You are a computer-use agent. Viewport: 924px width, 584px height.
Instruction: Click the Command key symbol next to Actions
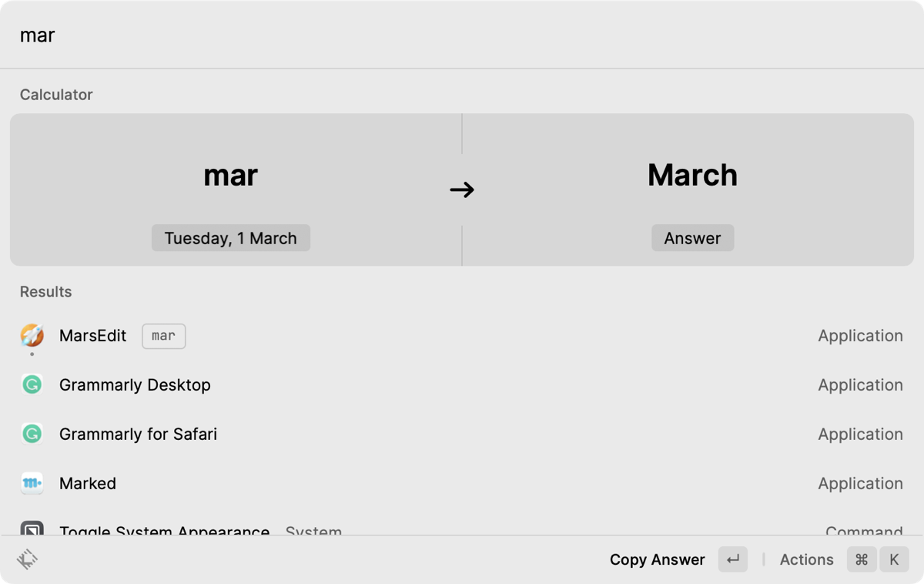(862, 559)
